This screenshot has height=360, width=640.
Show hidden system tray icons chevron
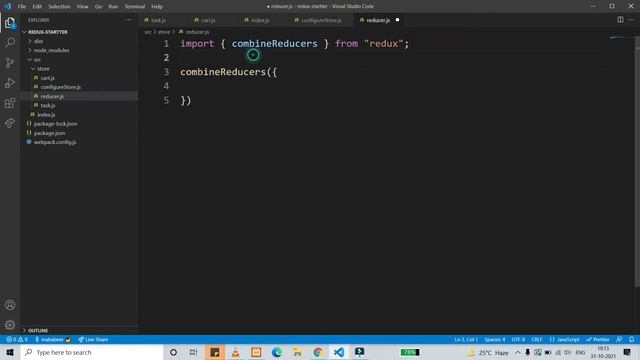pos(518,352)
